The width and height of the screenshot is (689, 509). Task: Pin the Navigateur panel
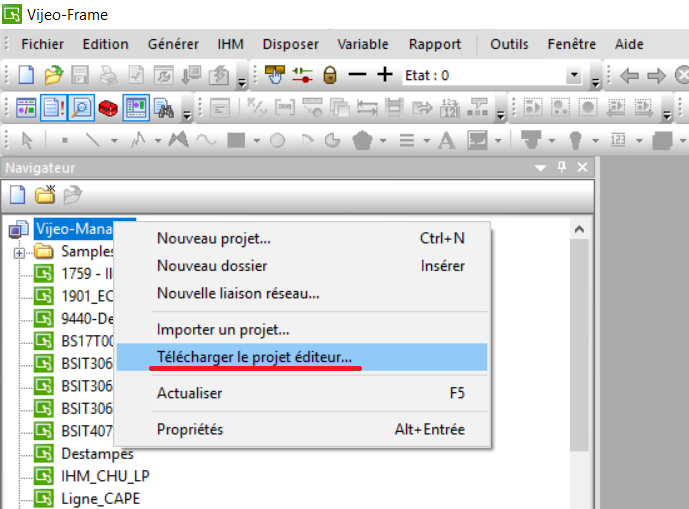click(562, 167)
